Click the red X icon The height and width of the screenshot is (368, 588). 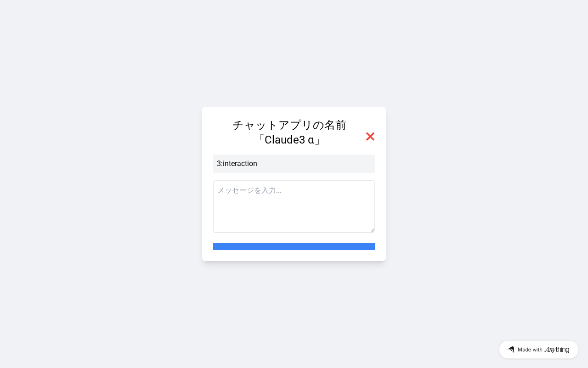[370, 136]
